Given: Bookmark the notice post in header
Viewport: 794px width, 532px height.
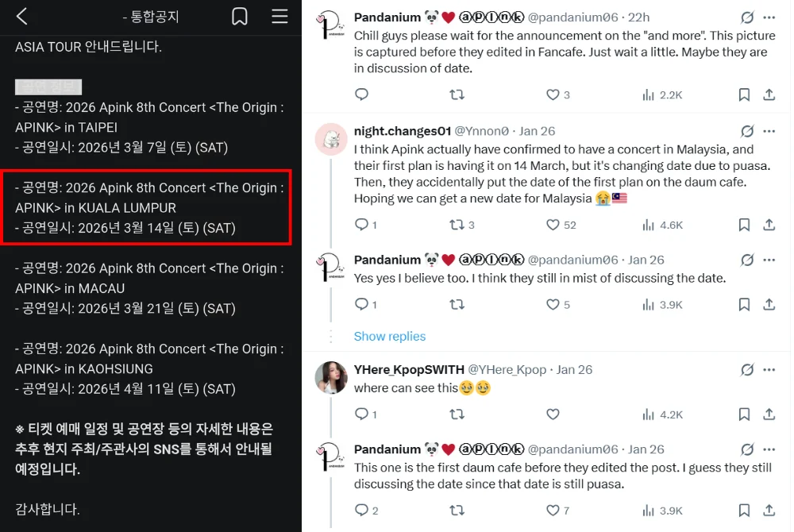Looking at the screenshot, I should pyautogui.click(x=240, y=17).
